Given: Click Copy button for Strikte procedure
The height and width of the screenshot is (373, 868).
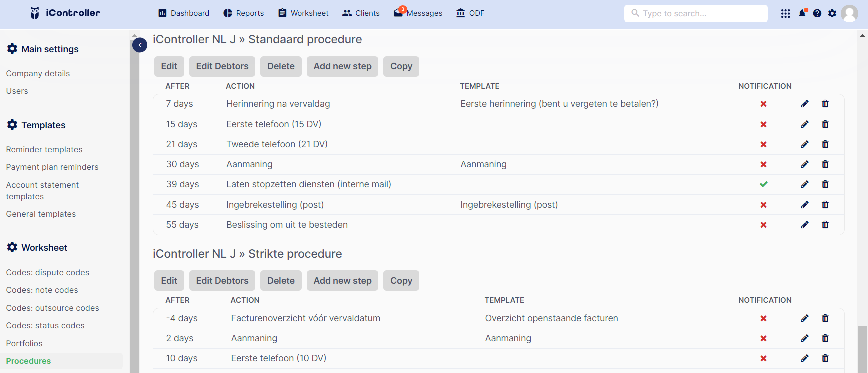Looking at the screenshot, I should pos(401,281).
